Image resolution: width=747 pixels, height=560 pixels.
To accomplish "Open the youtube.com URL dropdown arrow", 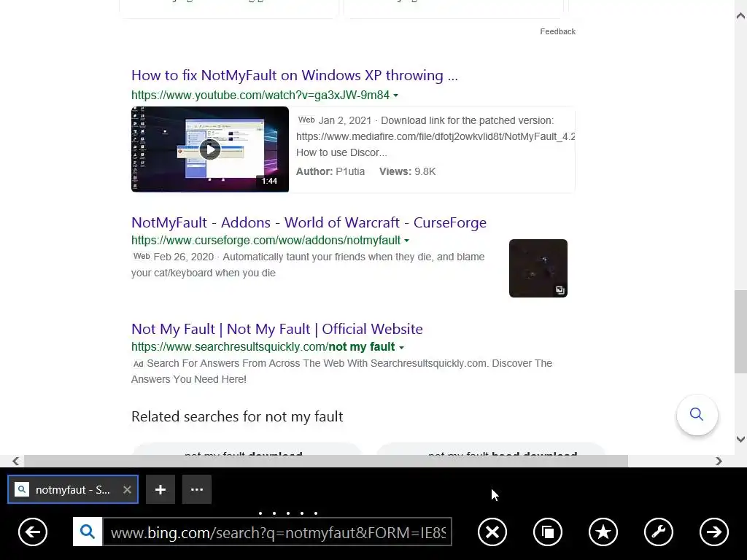I will click(x=395, y=96).
